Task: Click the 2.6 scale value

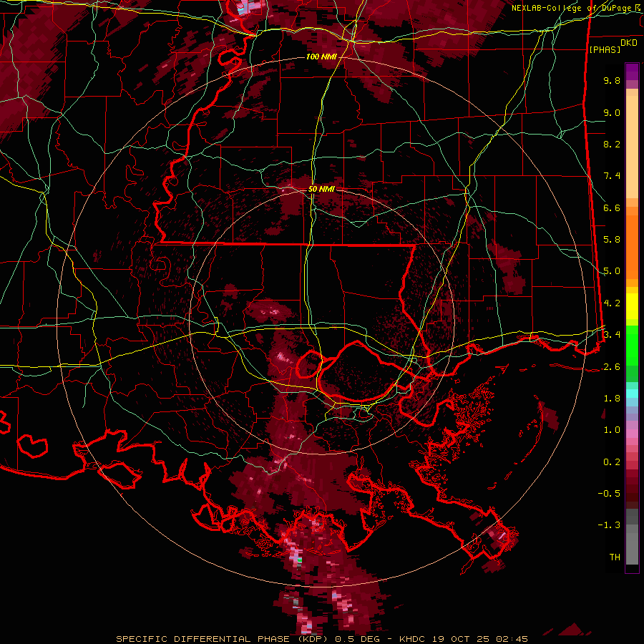Action: click(x=612, y=366)
